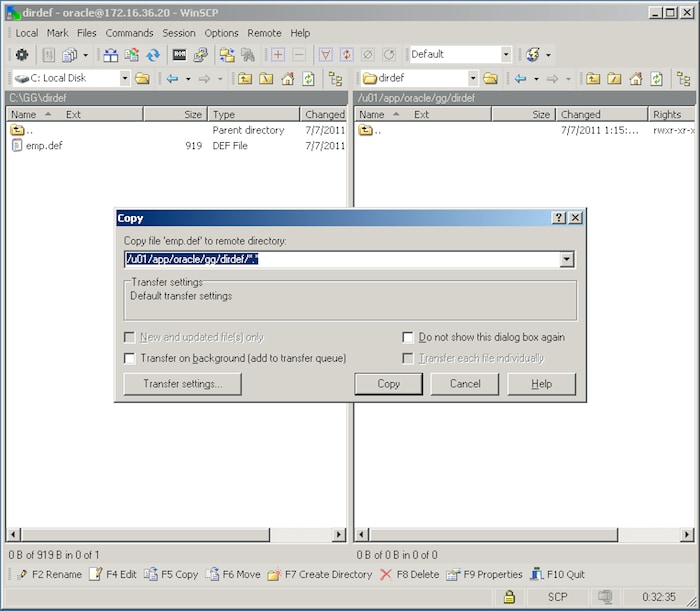Expand remote back history dropdown arrow

pos(536,79)
